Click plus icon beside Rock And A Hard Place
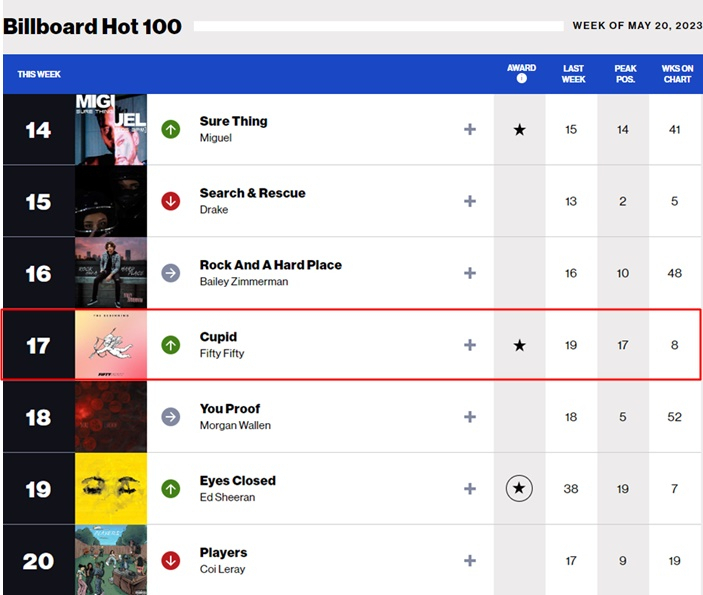Viewport: 703px width, 595px height. pyautogui.click(x=470, y=273)
